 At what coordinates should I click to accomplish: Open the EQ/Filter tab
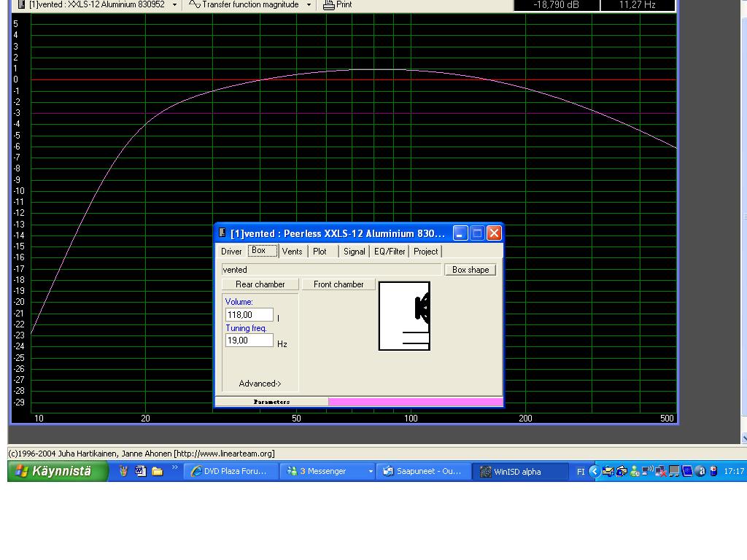click(x=390, y=252)
